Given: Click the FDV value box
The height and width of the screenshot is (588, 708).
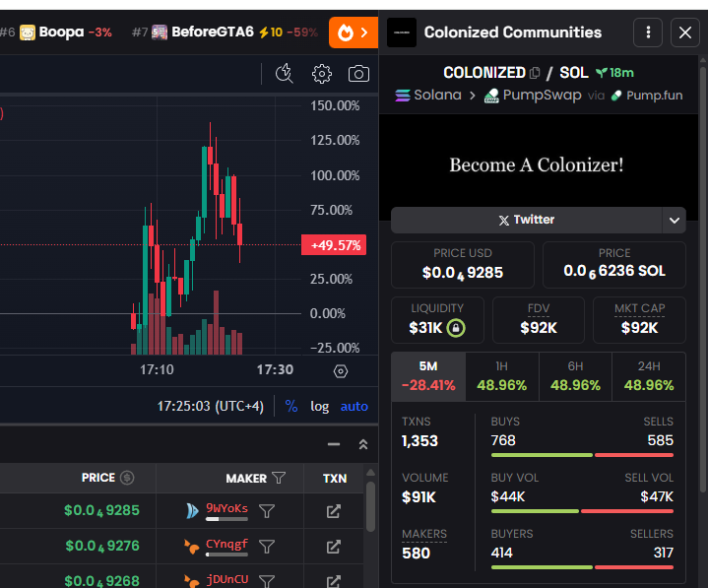Looking at the screenshot, I should tap(539, 320).
